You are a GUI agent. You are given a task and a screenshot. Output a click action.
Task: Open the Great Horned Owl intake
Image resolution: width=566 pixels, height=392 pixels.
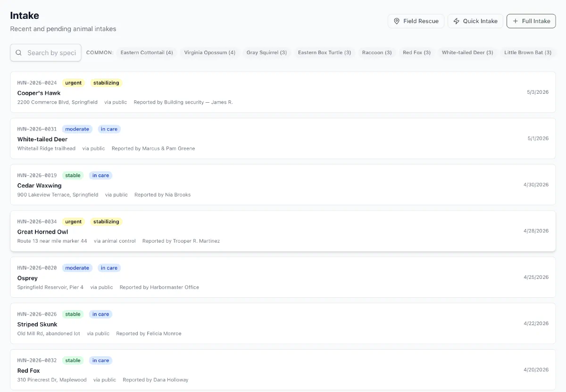click(283, 231)
